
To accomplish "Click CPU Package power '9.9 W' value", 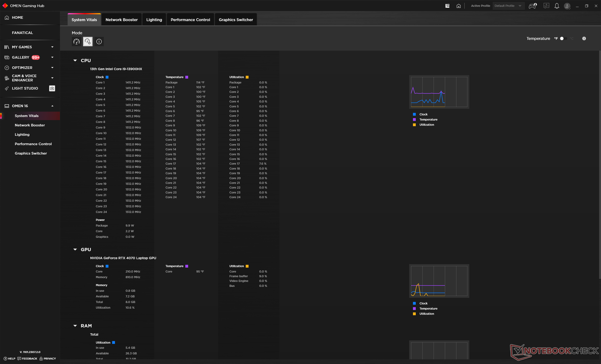I will point(130,226).
